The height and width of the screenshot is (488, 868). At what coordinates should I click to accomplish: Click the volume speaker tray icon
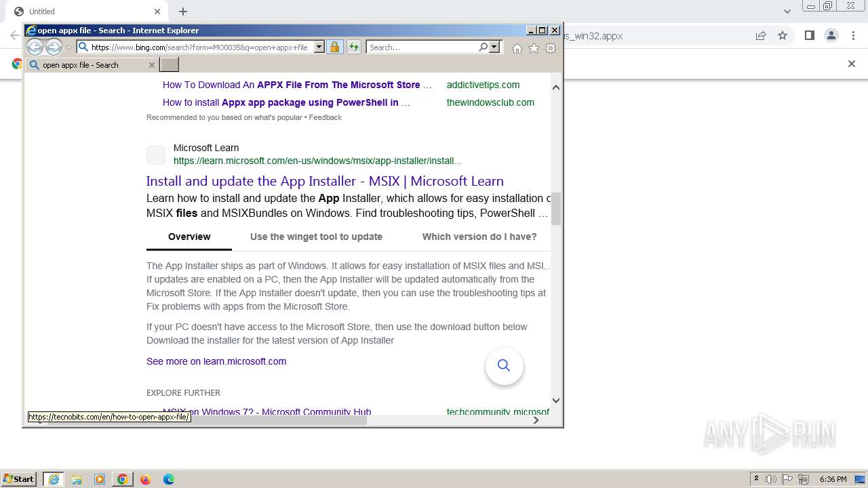[771, 479]
